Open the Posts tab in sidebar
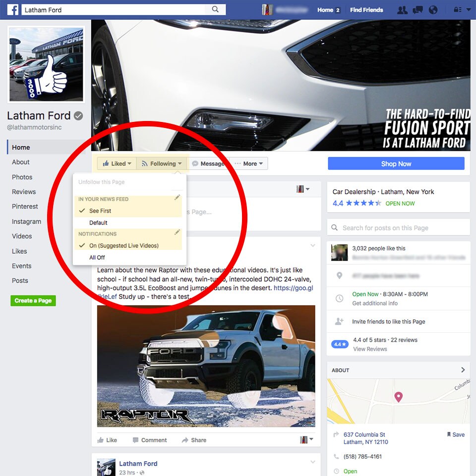The height and width of the screenshot is (476, 476). (20, 281)
